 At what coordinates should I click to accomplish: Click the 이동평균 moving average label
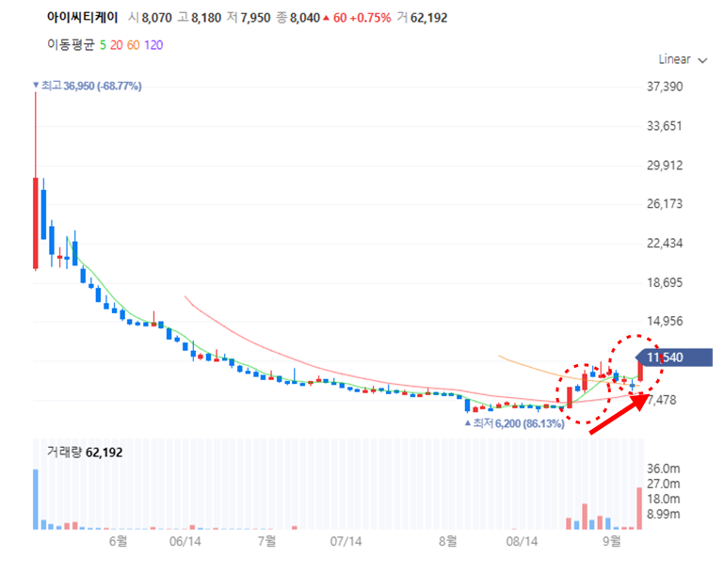point(71,45)
